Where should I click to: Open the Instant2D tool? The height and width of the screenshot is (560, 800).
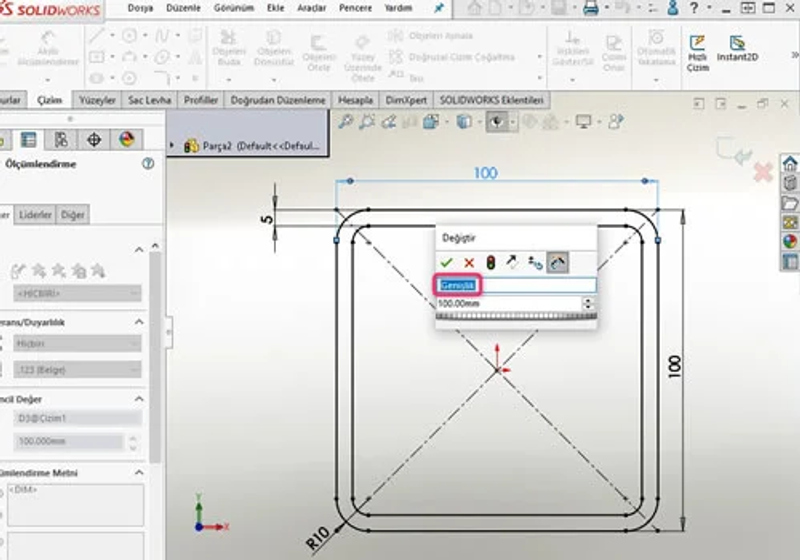click(737, 49)
